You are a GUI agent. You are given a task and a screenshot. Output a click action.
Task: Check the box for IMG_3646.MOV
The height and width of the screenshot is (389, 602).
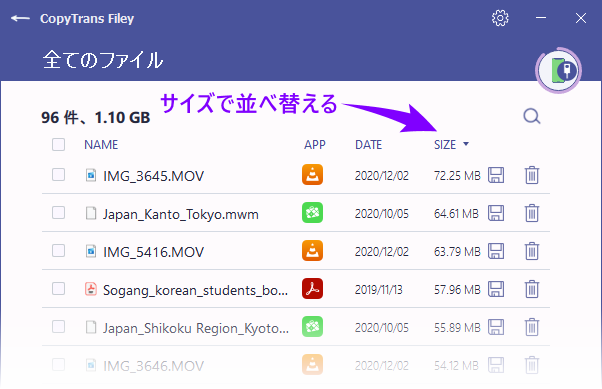tap(58, 365)
